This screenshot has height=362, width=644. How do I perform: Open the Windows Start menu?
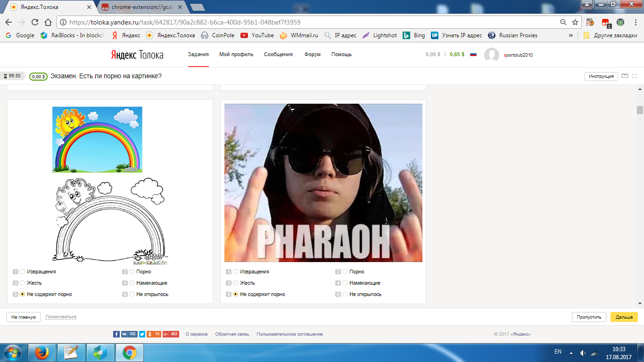[x=13, y=352]
